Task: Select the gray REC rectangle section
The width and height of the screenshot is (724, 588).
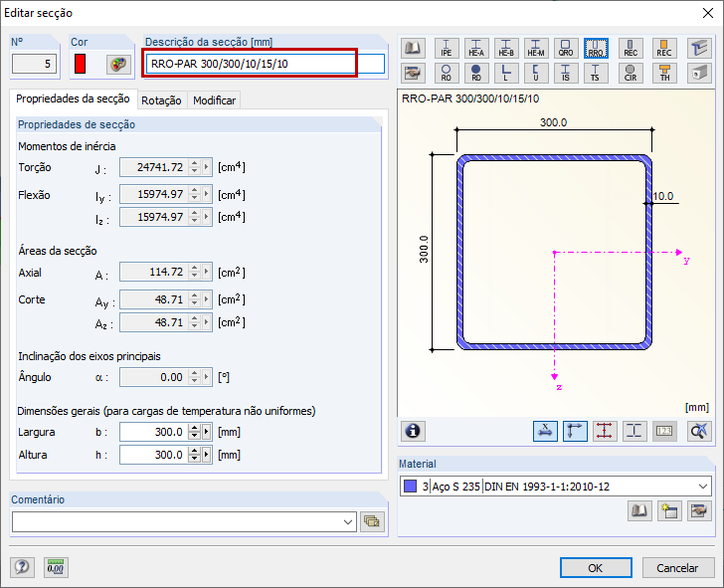Action: (631, 48)
